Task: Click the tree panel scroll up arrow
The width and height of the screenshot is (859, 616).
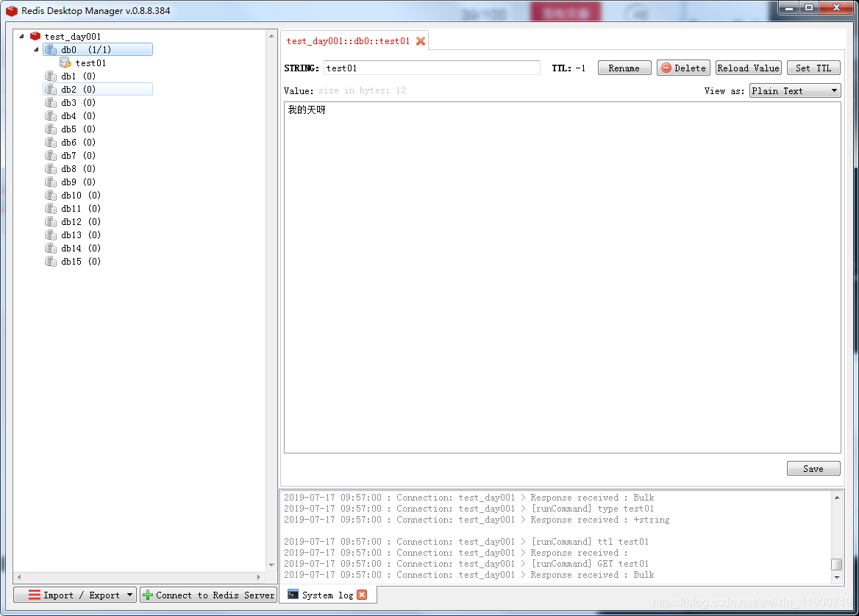Action: tap(271, 36)
